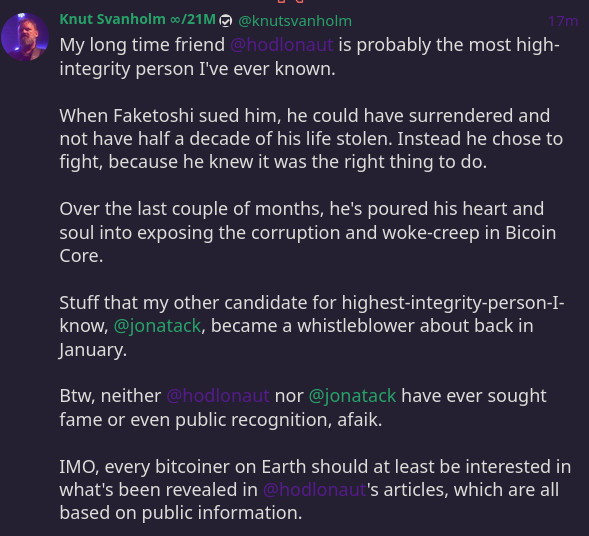The height and width of the screenshot is (536, 589).
Task: Click the 'IMO, every bitcoiner on Earth' line
Action: 315,467
